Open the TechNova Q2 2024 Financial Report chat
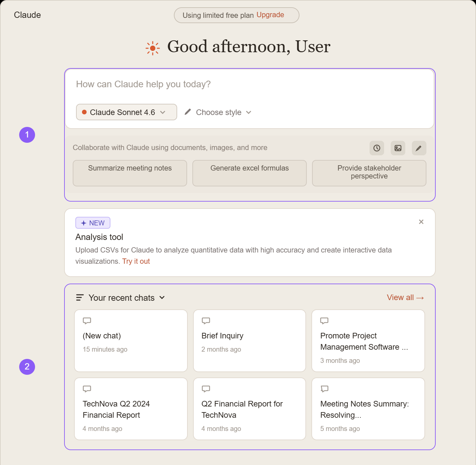 point(131,409)
